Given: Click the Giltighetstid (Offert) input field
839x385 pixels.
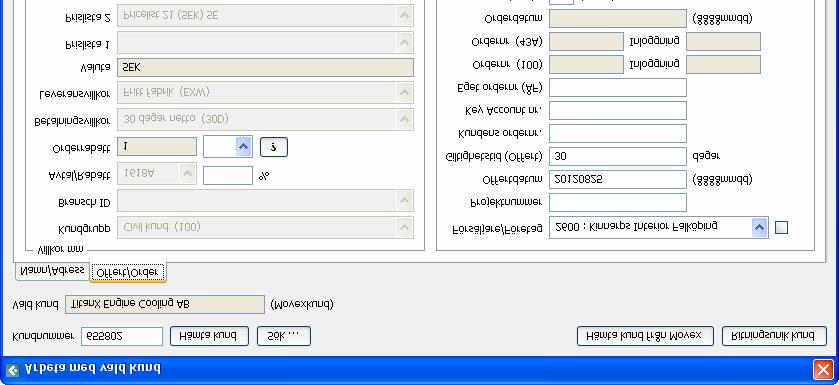Looking at the screenshot, I should pyautogui.click(x=617, y=157).
